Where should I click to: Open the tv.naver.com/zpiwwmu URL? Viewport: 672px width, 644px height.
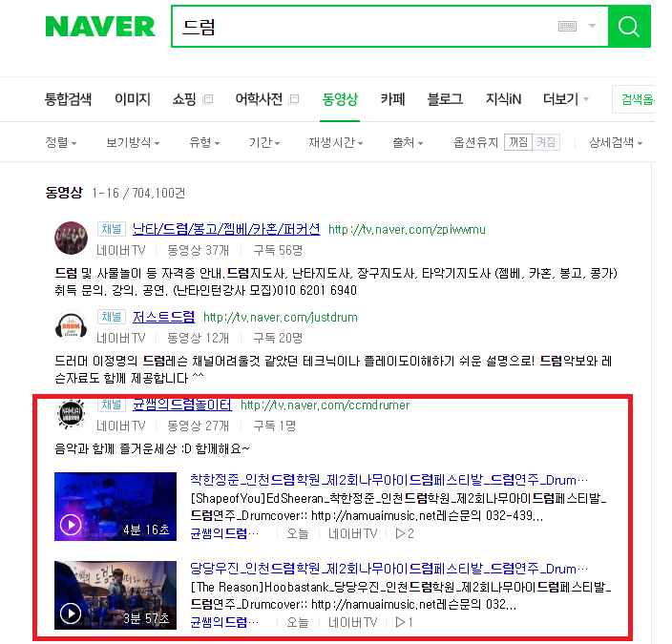(x=407, y=230)
